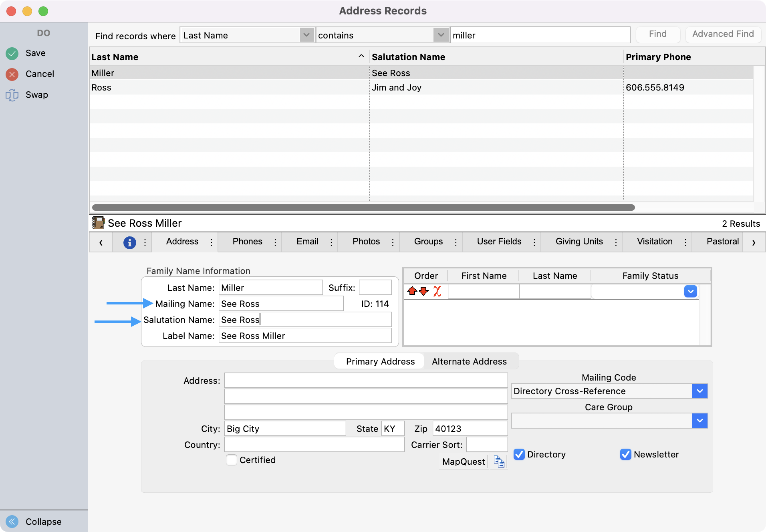This screenshot has width=766, height=532.
Task: Click the address book icon beside See Ross Miller
Action: click(98, 223)
